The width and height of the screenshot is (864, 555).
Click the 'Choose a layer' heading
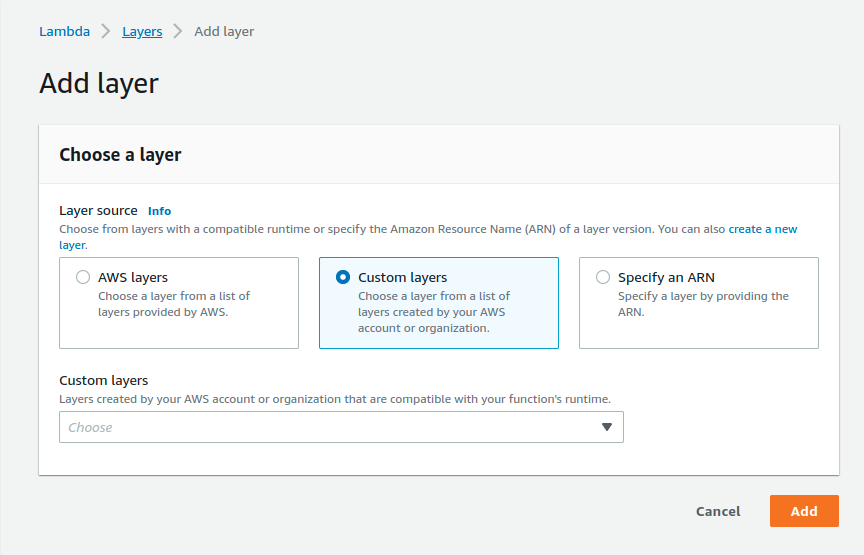click(120, 155)
